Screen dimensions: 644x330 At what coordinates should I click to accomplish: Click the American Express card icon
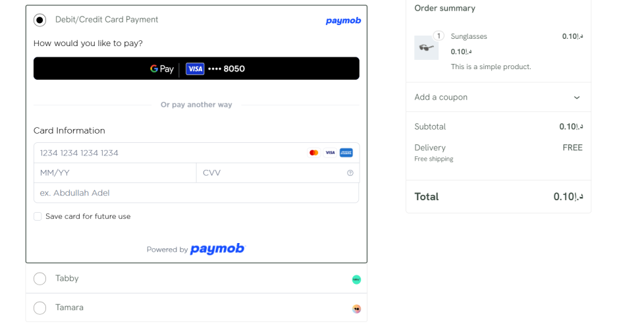point(346,153)
